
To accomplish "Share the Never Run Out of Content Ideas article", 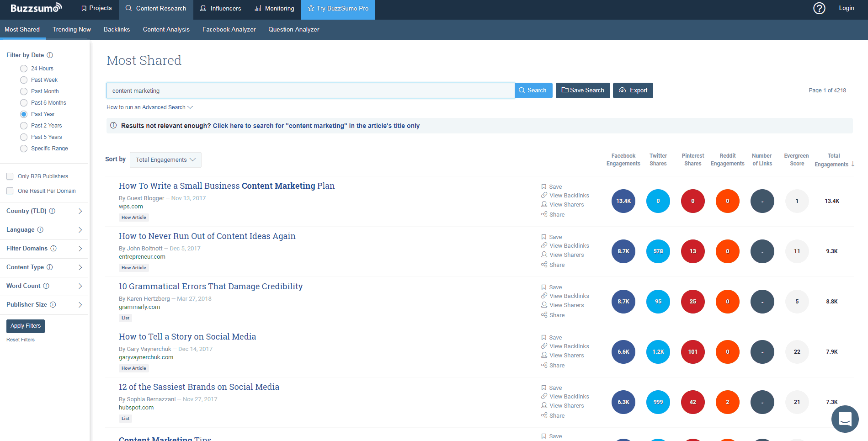I will click(x=553, y=265).
